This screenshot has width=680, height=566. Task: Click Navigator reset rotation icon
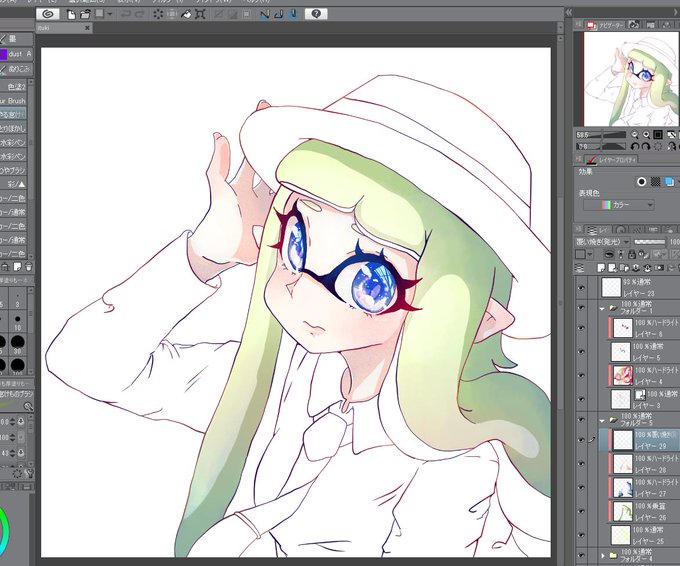tap(658, 147)
